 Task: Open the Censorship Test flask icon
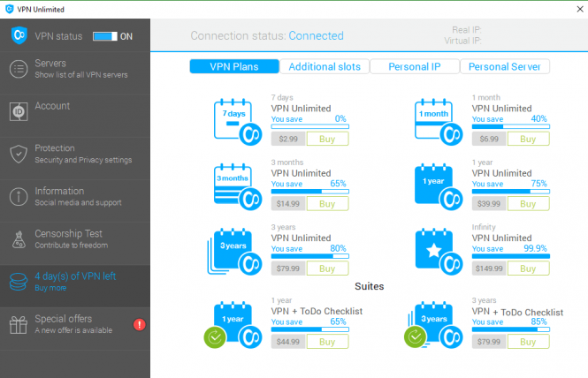19,239
